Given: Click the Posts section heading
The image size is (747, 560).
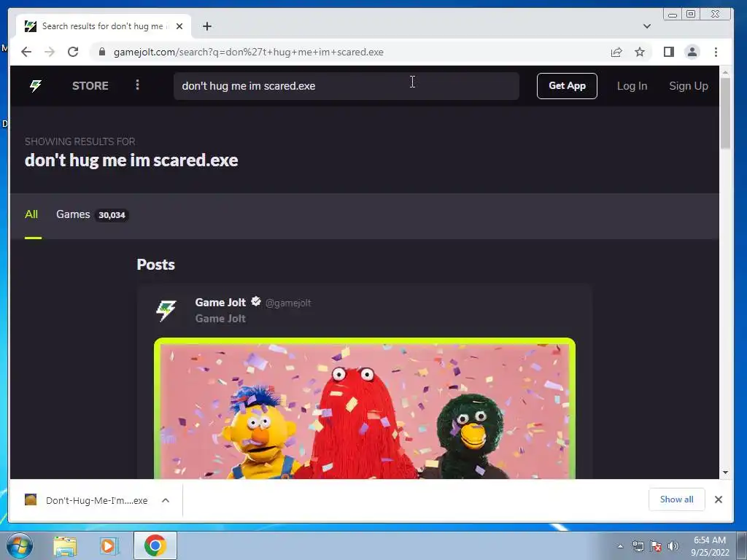Looking at the screenshot, I should click(156, 265).
